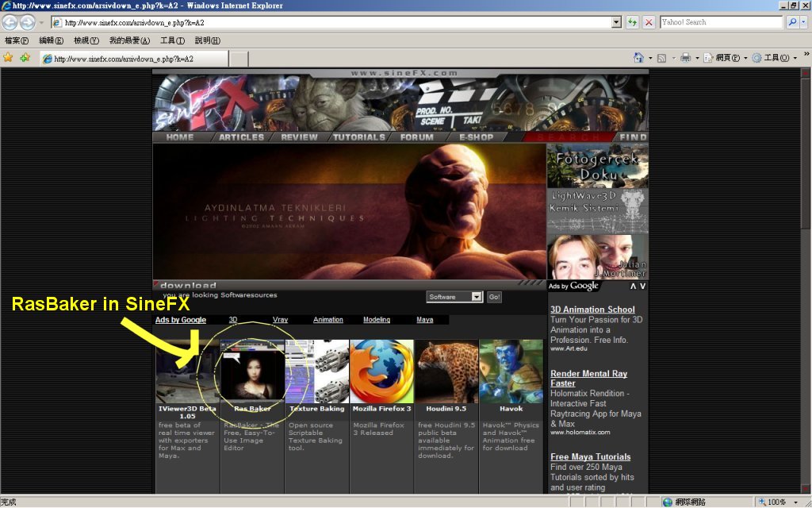The image size is (812, 508).
Task: Expand the Home button dropdown arrow
Action: click(x=649, y=58)
